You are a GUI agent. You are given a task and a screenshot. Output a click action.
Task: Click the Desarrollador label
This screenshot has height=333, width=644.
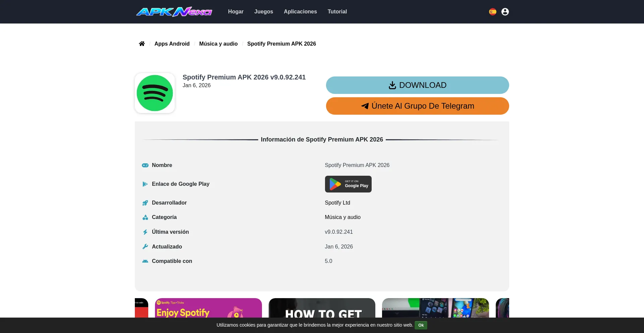pos(169,203)
